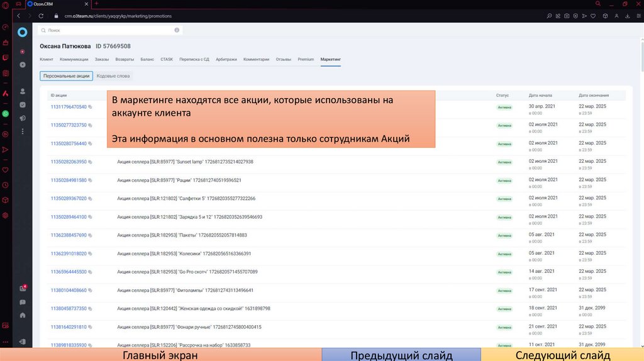The image size is (644, 361).
Task: Click the Следующий слайд button
Action: [562, 355]
